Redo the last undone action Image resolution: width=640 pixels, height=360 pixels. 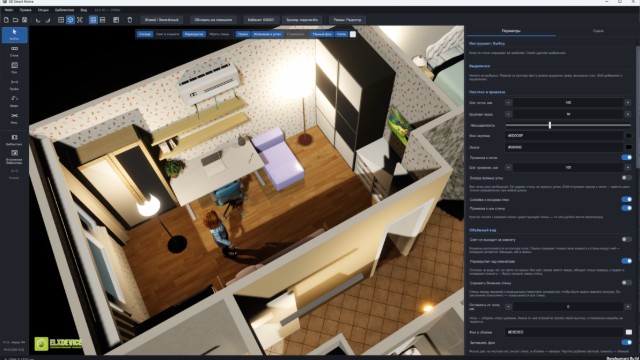pos(48,20)
